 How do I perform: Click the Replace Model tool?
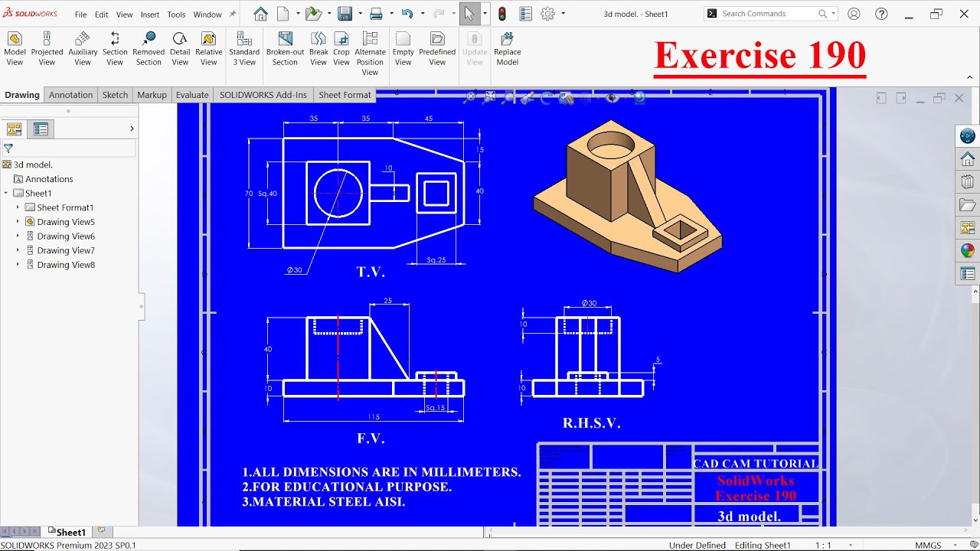click(507, 49)
